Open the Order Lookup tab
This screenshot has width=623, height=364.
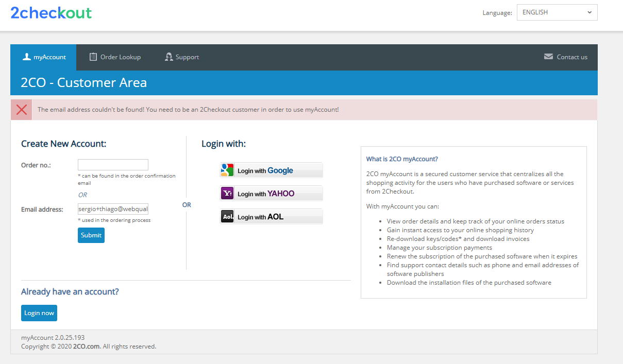[x=115, y=57]
